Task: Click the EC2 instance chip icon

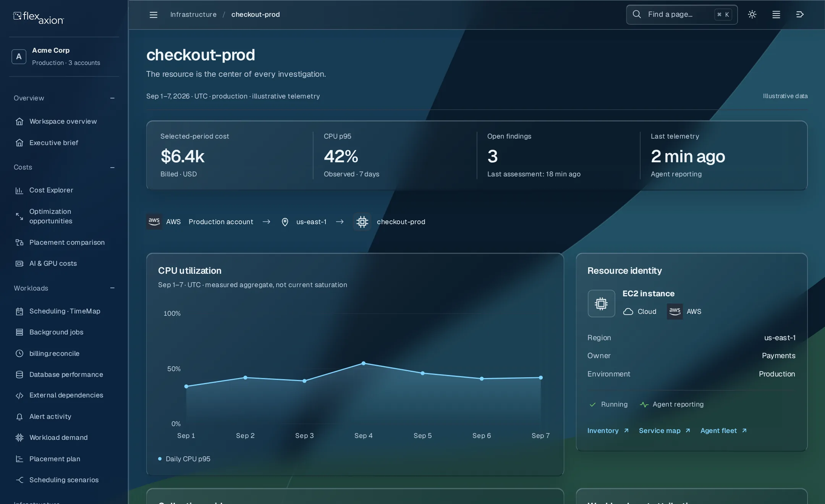Action: [601, 304]
